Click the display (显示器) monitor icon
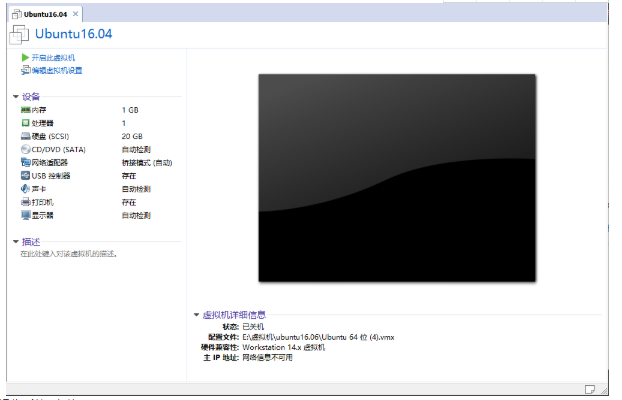622x400 pixels. click(25, 215)
